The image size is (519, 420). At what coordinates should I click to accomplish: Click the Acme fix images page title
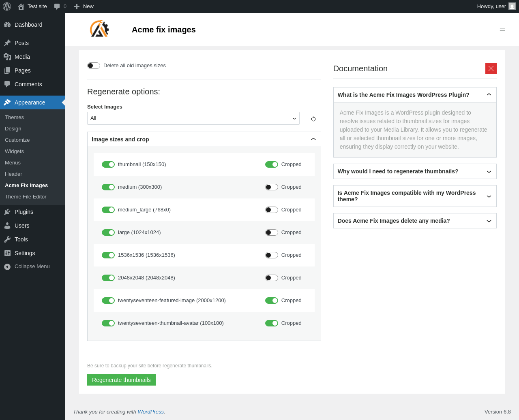[x=164, y=30]
